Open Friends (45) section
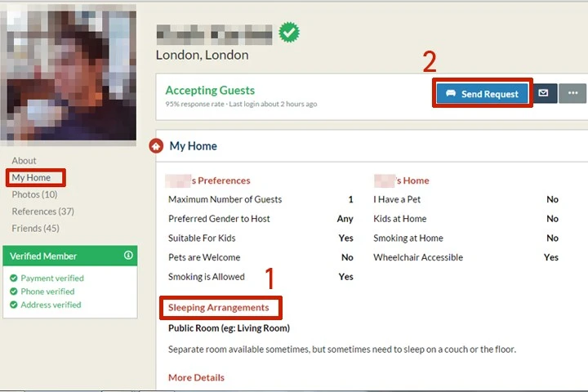The width and height of the screenshot is (588, 392). coord(36,228)
